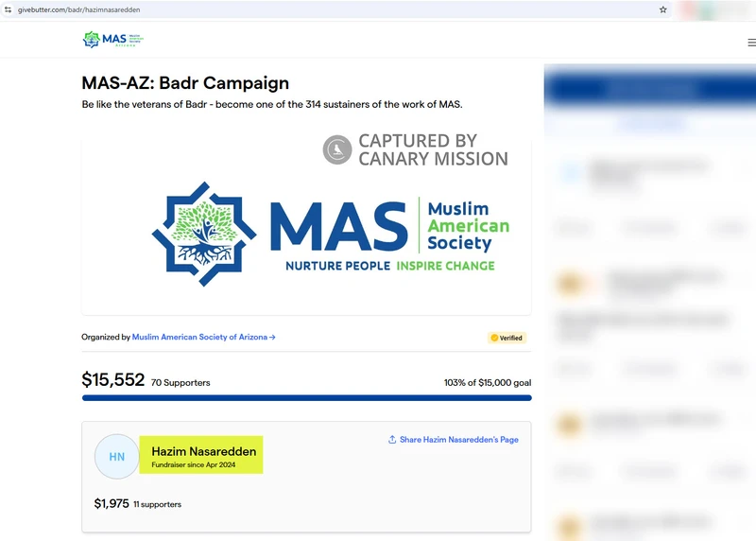Image resolution: width=756 pixels, height=541 pixels.
Task: Click the upload-style share icon
Action: click(392, 440)
